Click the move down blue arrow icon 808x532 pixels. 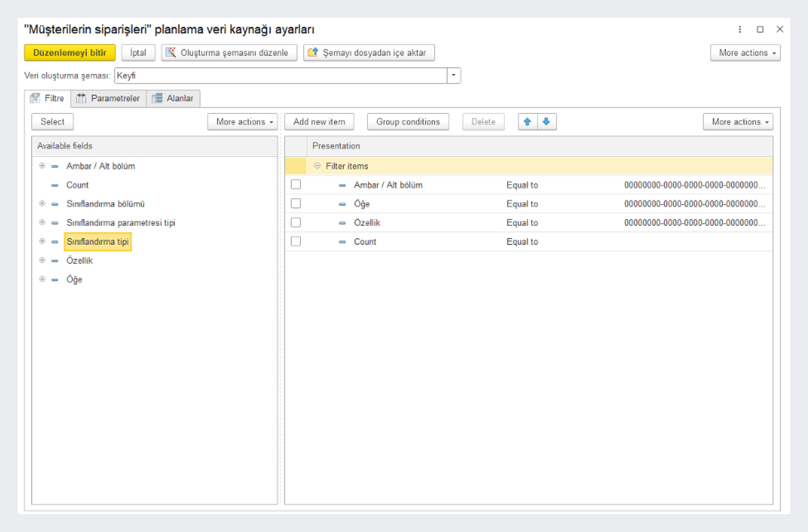coord(546,122)
